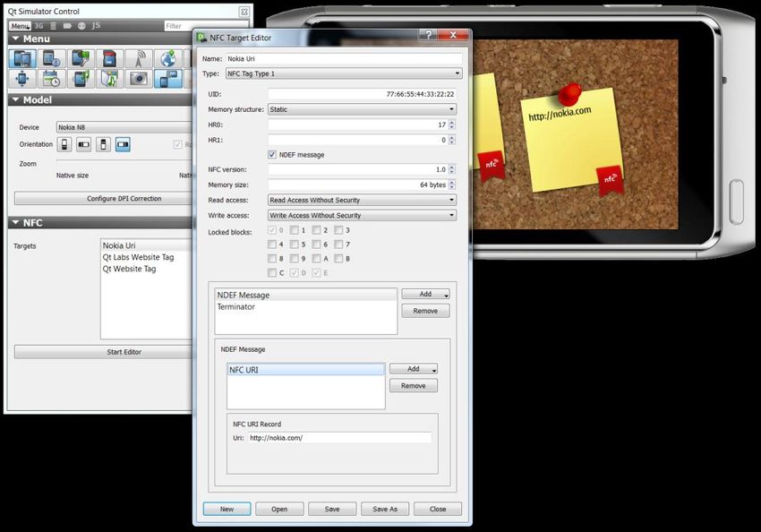The height and width of the screenshot is (532, 761).
Task: Click the Open button
Action: 279,509
